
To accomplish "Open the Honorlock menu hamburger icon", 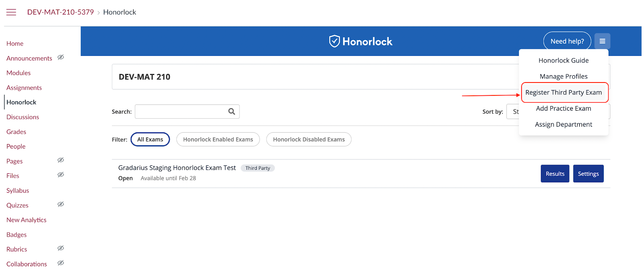I will pos(602,41).
